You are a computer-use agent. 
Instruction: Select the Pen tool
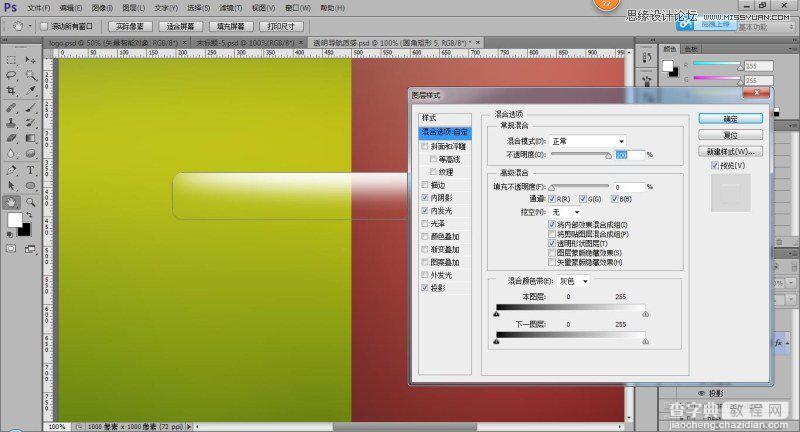(11, 170)
